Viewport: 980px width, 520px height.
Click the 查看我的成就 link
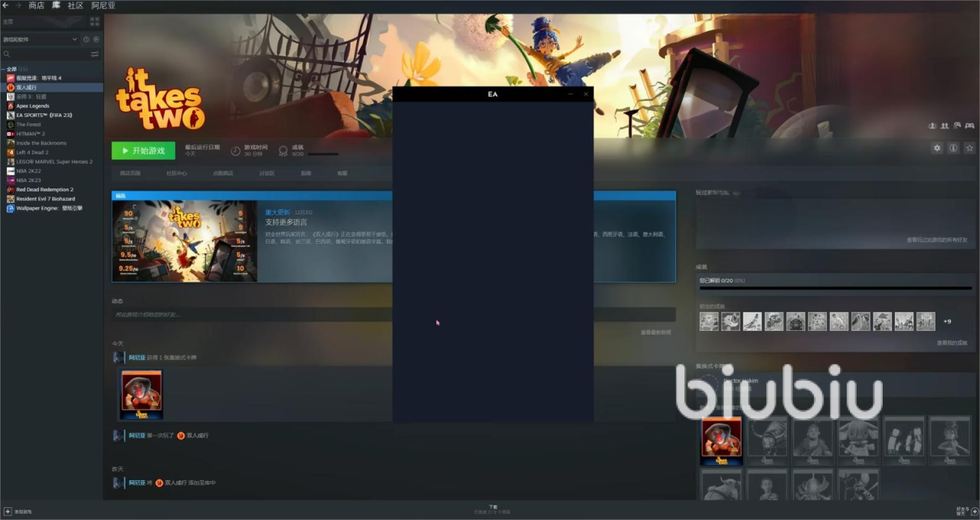click(x=952, y=343)
